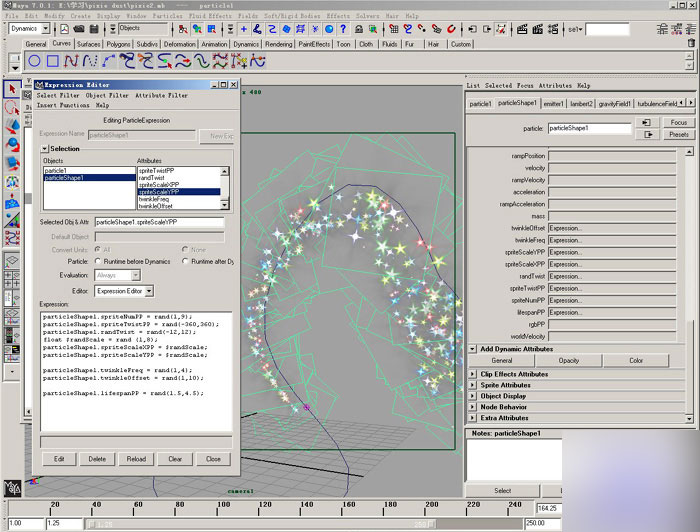Select Runtime before Dynamics radio button
Screen dimensions: 700x532
click(99, 261)
